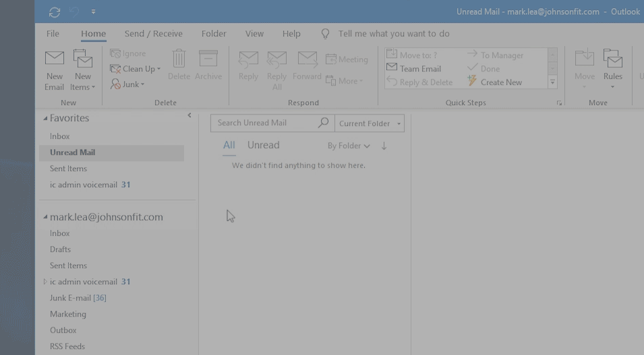This screenshot has height=355, width=644.
Task: Open the By Folder sort dropdown
Action: click(349, 146)
